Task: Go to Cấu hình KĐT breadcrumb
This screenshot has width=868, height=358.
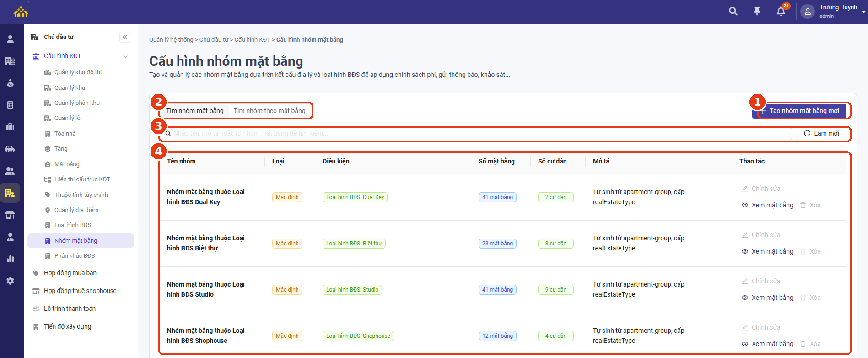Action: pyautogui.click(x=252, y=40)
